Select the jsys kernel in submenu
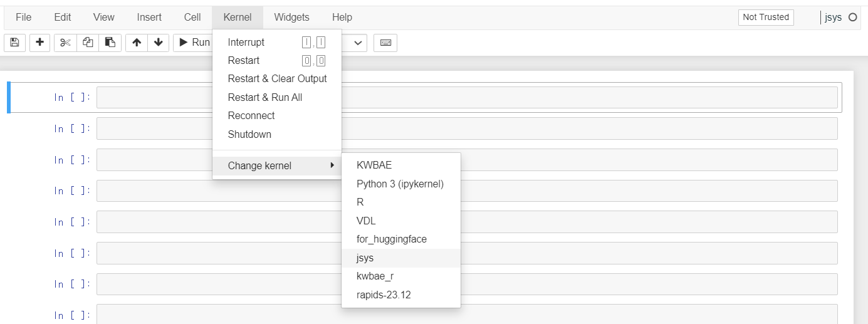868x324 pixels. click(401, 258)
